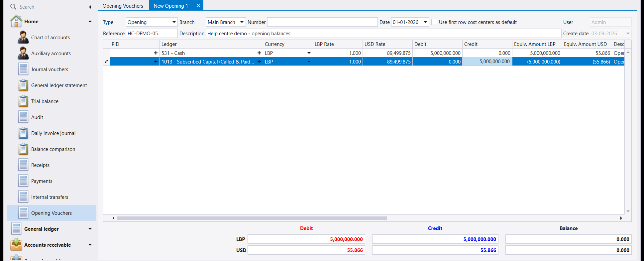Open Receipts document icon
Screen dimensions: 644x261
(23, 165)
